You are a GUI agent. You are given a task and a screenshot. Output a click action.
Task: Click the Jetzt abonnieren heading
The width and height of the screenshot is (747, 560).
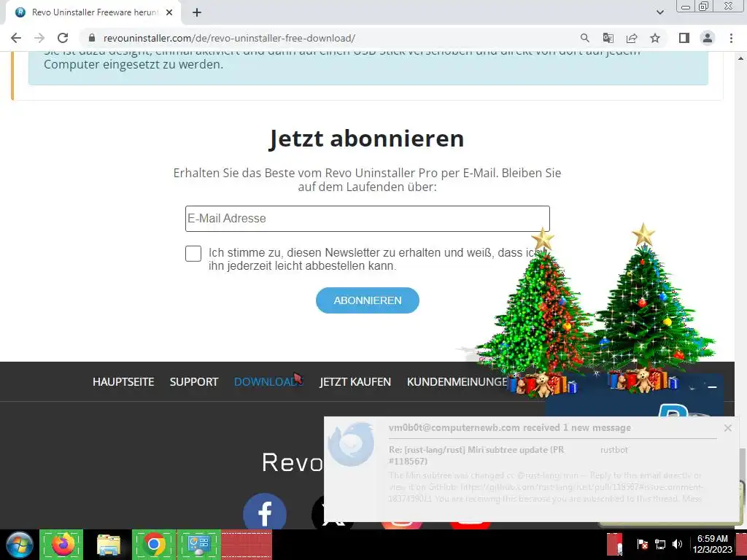366,139
